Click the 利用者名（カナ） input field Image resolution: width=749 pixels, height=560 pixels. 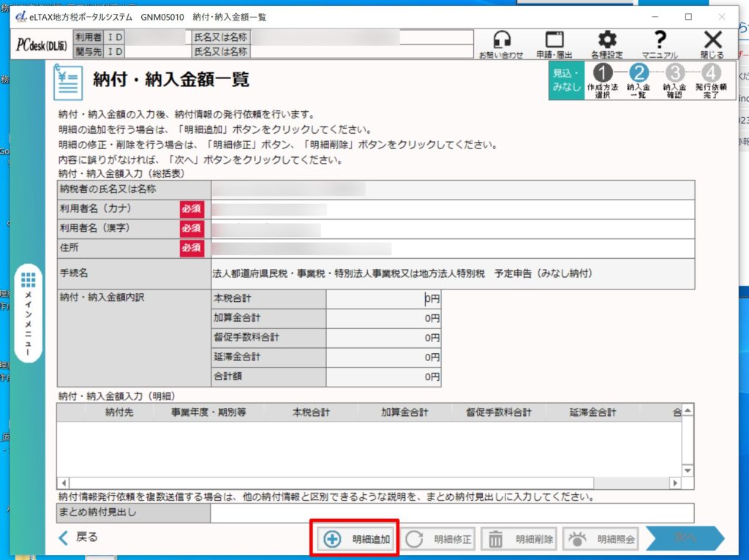pyautogui.click(x=451, y=209)
